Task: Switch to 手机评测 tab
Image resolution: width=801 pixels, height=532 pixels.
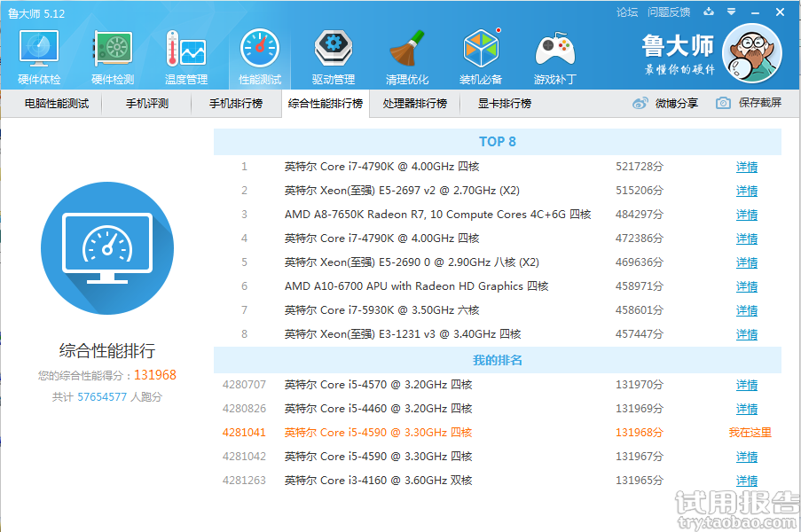Action: [x=147, y=104]
